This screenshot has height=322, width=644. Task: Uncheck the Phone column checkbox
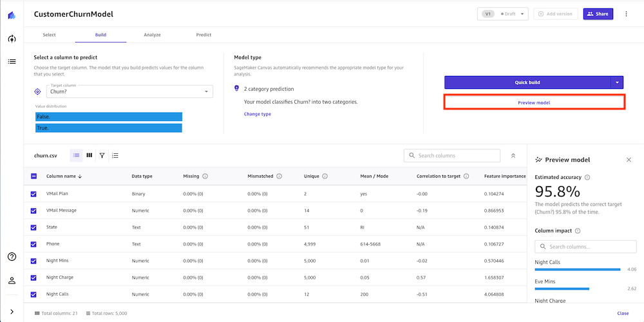(33, 244)
